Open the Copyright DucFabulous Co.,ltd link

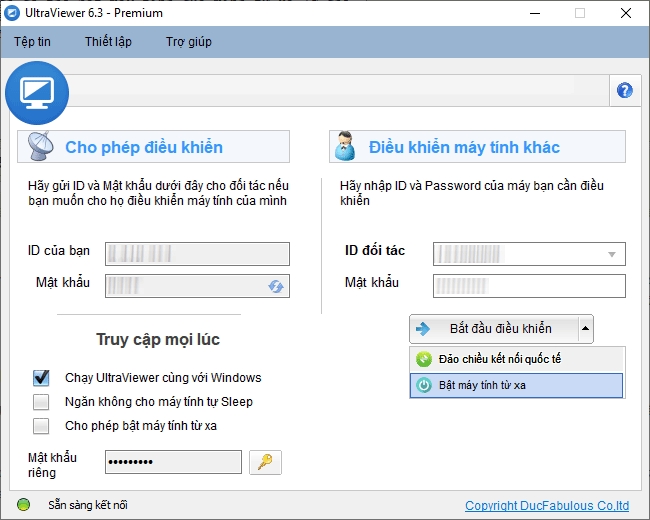(x=546, y=506)
